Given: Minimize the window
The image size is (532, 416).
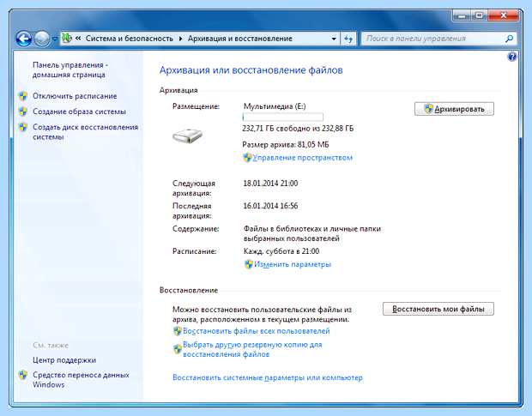Looking at the screenshot, I should coord(462,15).
